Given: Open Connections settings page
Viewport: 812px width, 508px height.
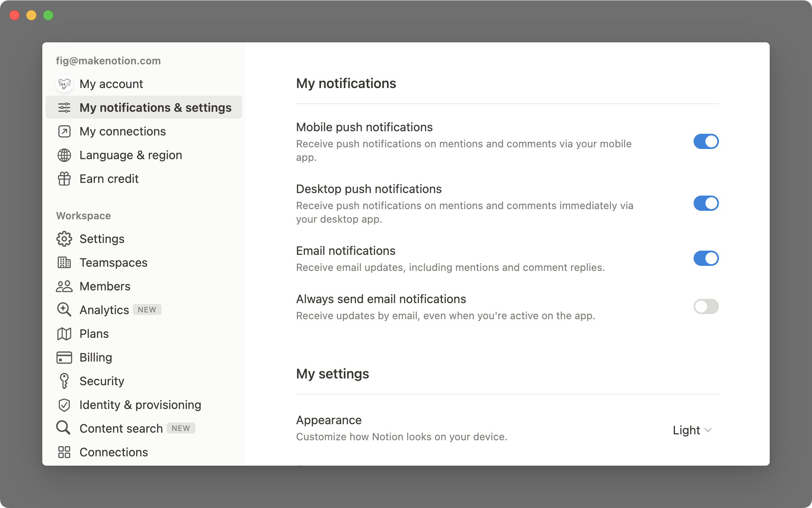Looking at the screenshot, I should [114, 452].
